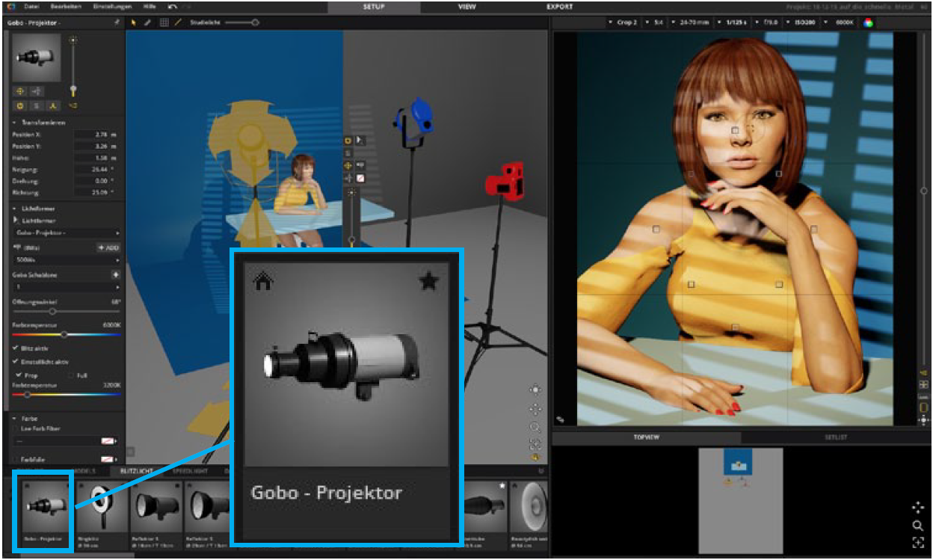Click the undo arrow in menu bar
The width and height of the screenshot is (933, 560).
(173, 7)
